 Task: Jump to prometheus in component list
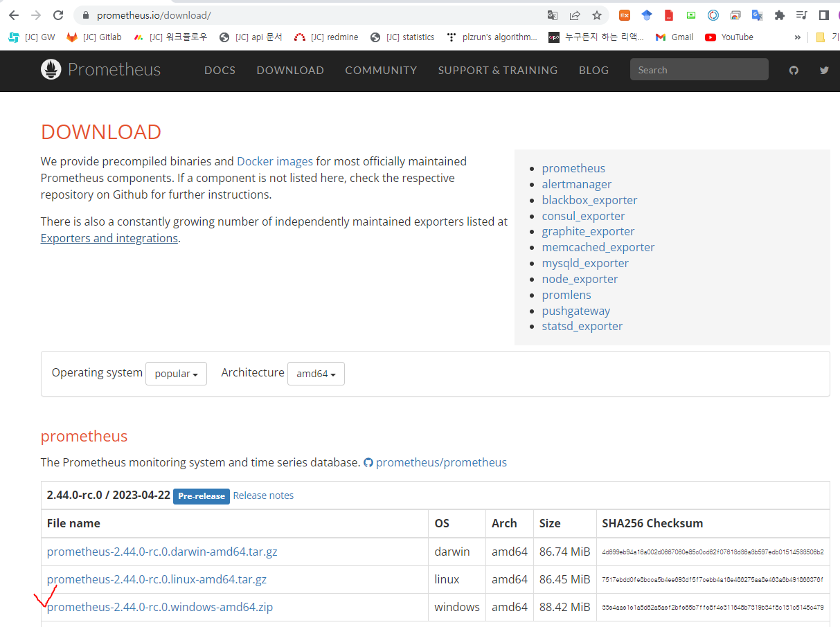(x=573, y=168)
